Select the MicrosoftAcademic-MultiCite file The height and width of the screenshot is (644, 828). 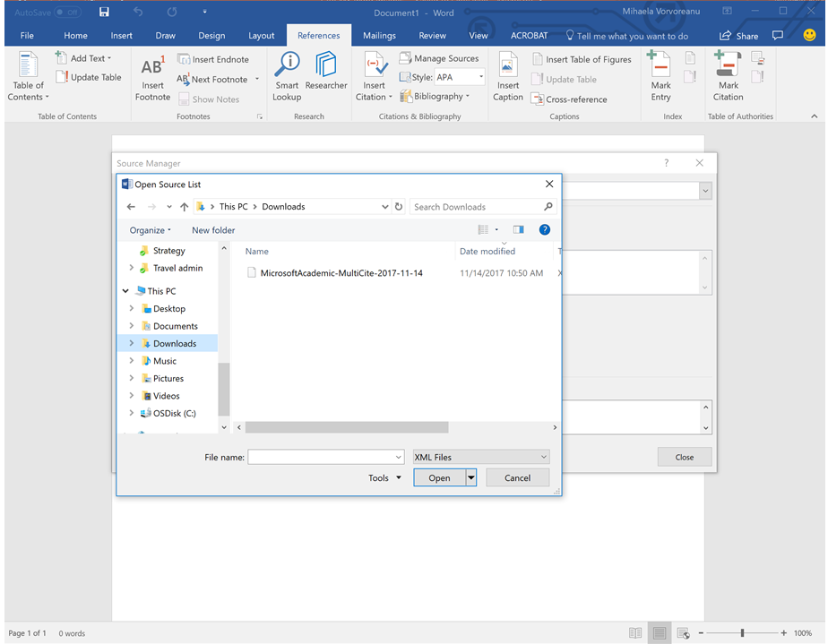coord(339,271)
